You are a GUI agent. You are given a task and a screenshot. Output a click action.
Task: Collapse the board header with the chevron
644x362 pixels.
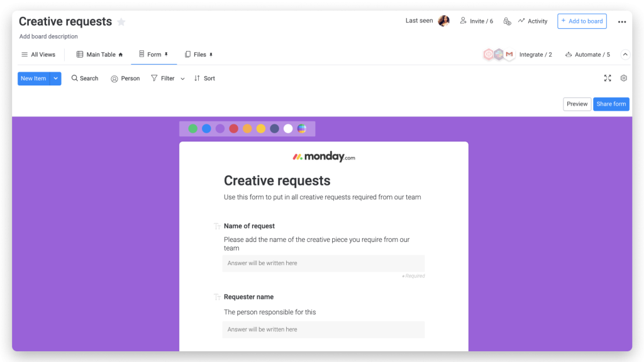625,55
